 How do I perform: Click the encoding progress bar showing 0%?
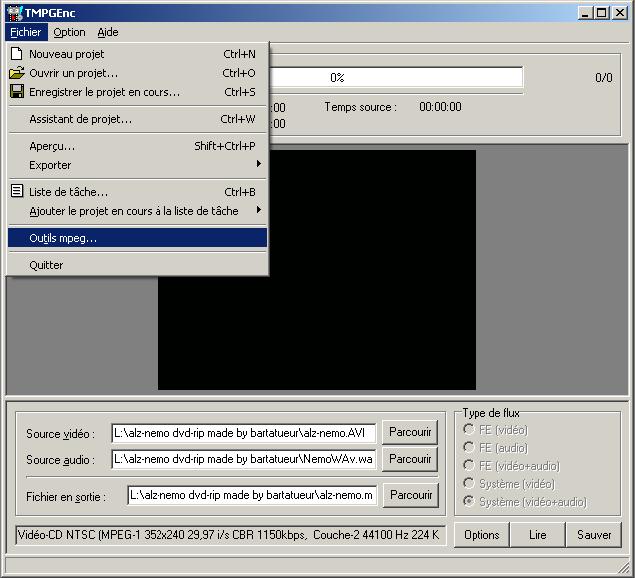[x=395, y=77]
